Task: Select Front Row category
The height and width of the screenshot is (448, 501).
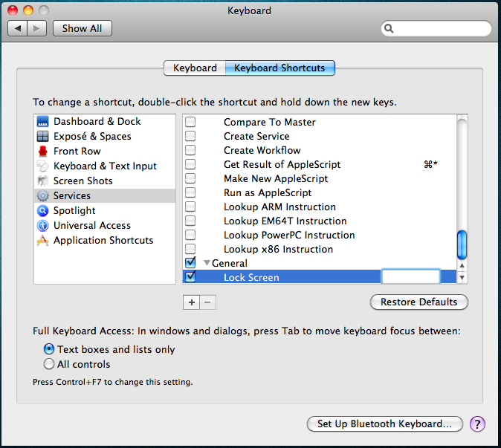Action: [x=105, y=151]
